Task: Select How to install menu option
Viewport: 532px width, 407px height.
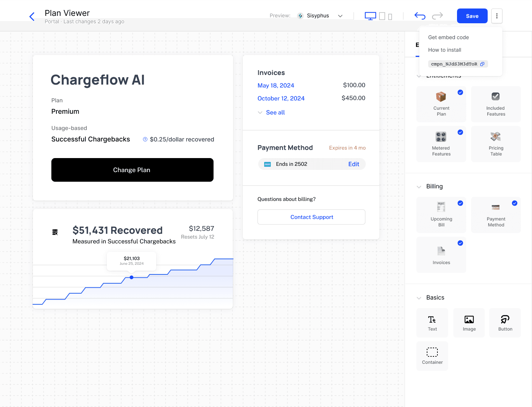Action: point(444,50)
